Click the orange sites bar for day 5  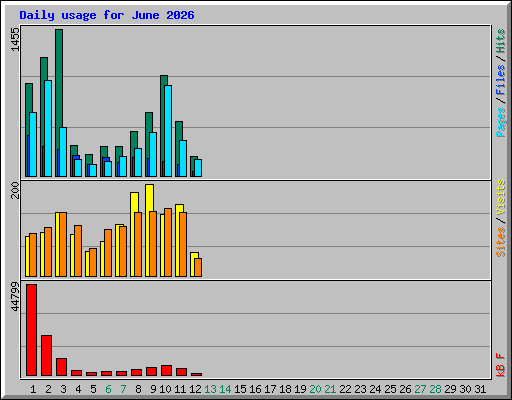click(x=93, y=262)
